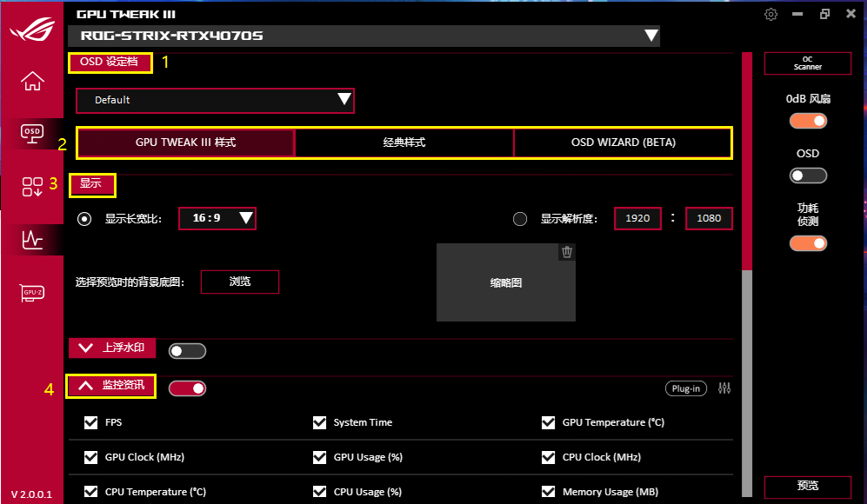
Task: Open the monitoring sliders settings icon
Action: point(724,388)
